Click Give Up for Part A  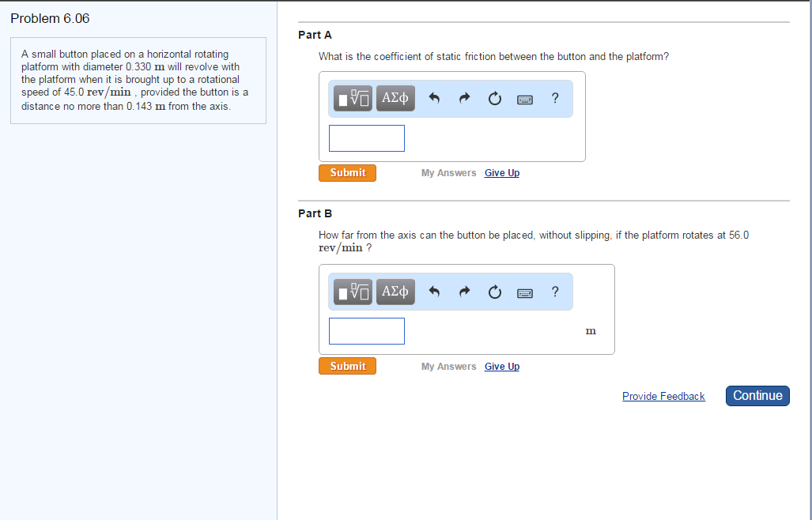click(x=501, y=172)
